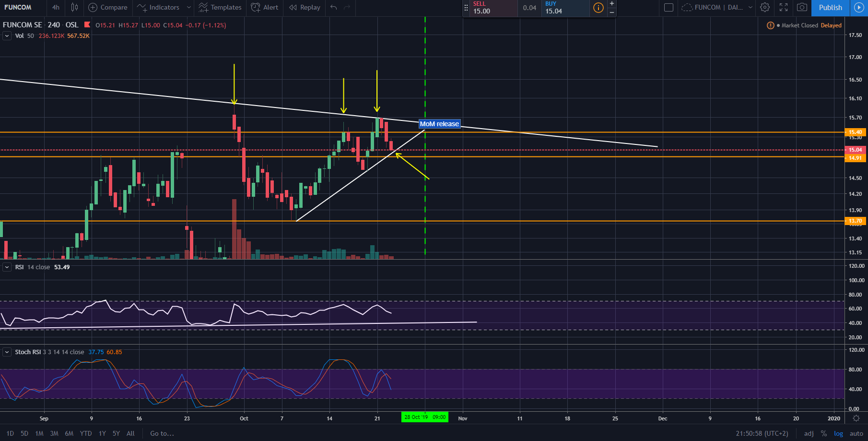
Task: Click the Go to... date button
Action: tap(162, 433)
